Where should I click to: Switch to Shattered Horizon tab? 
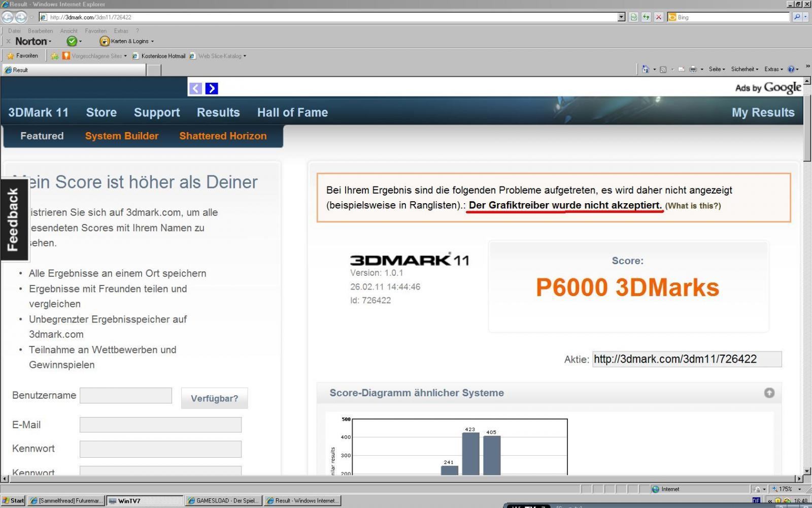[x=223, y=136]
